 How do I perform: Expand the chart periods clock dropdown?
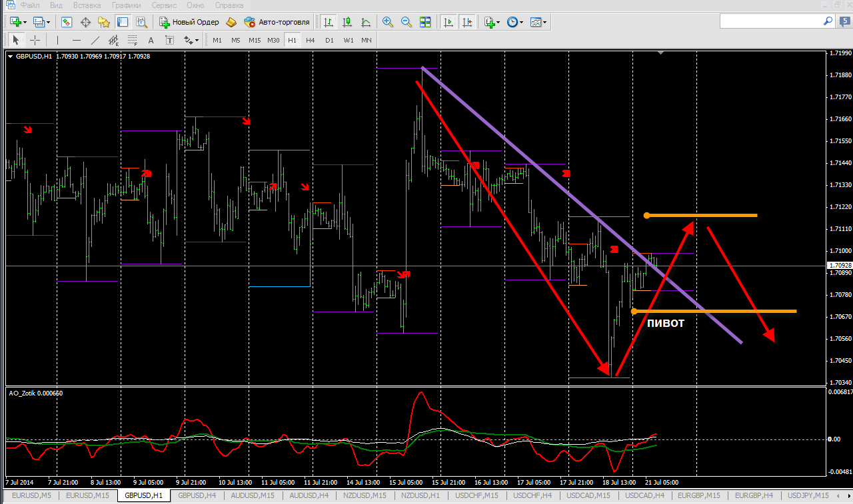515,22
